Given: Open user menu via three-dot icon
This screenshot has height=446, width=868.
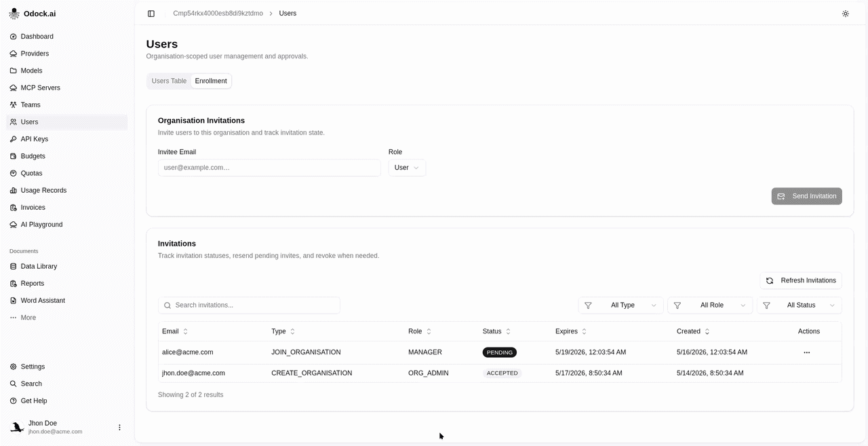Looking at the screenshot, I should click(119, 428).
